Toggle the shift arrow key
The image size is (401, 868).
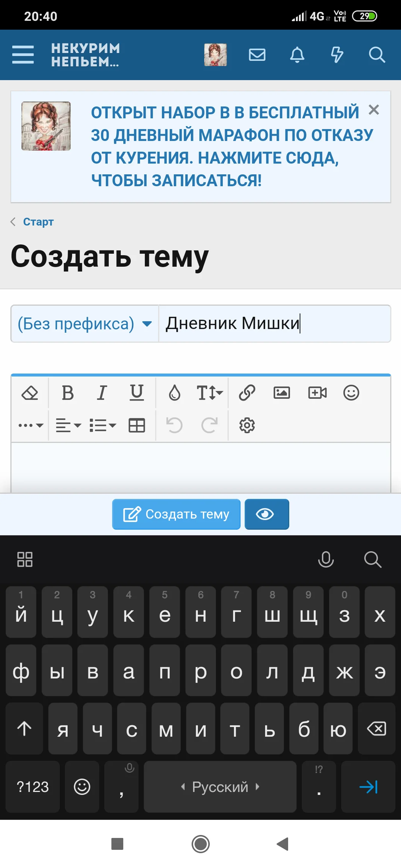click(25, 729)
